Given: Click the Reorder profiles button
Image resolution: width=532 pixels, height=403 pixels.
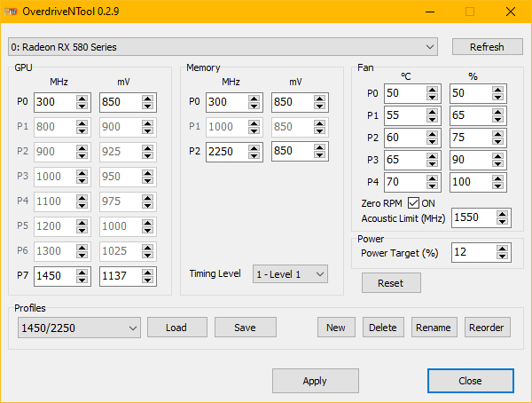Looking at the screenshot, I should point(487,328).
